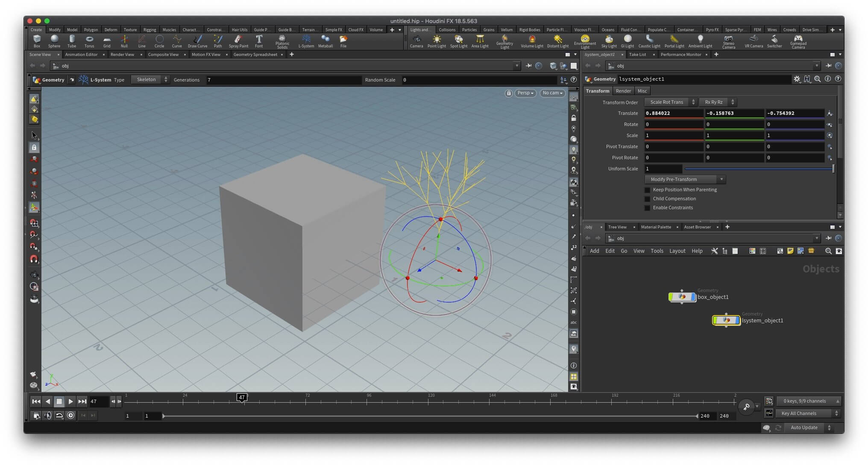This screenshot has width=868, height=465.
Task: Select the Box shelf tool
Action: coord(37,41)
